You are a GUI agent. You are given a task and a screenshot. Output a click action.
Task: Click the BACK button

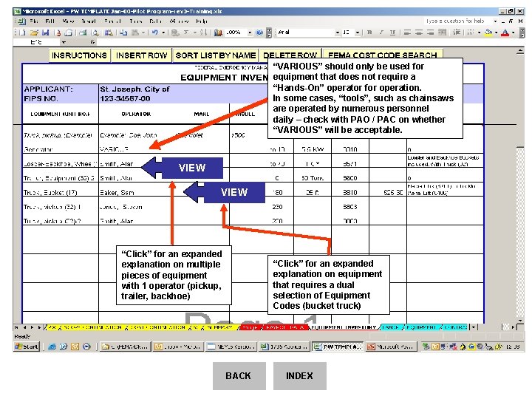[x=239, y=376]
